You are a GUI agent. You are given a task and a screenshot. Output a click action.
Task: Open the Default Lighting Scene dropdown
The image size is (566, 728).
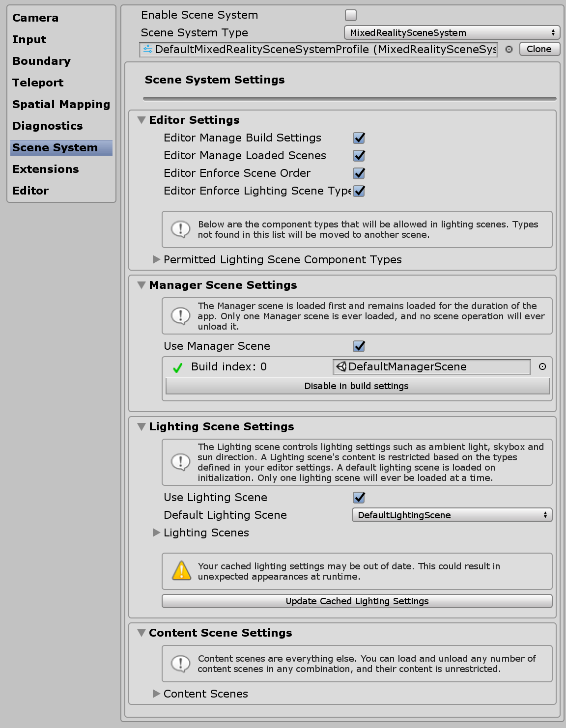pos(452,515)
